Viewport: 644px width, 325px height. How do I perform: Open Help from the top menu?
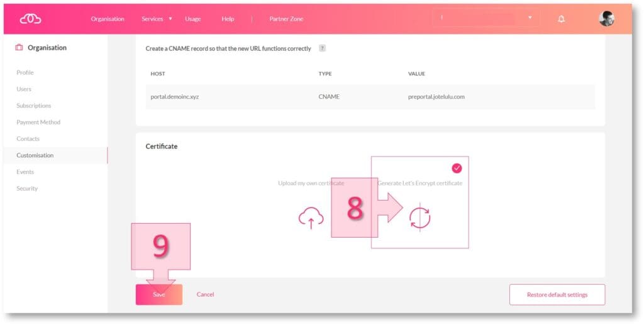[228, 19]
